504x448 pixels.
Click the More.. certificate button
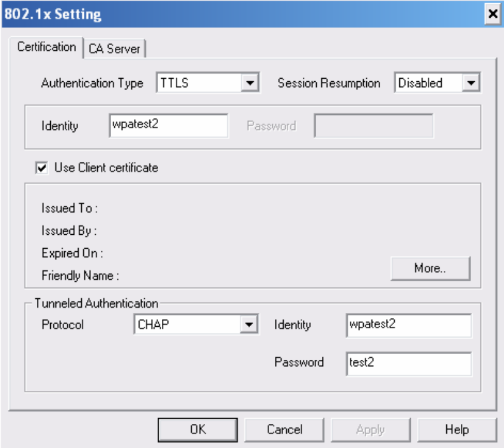(x=430, y=268)
